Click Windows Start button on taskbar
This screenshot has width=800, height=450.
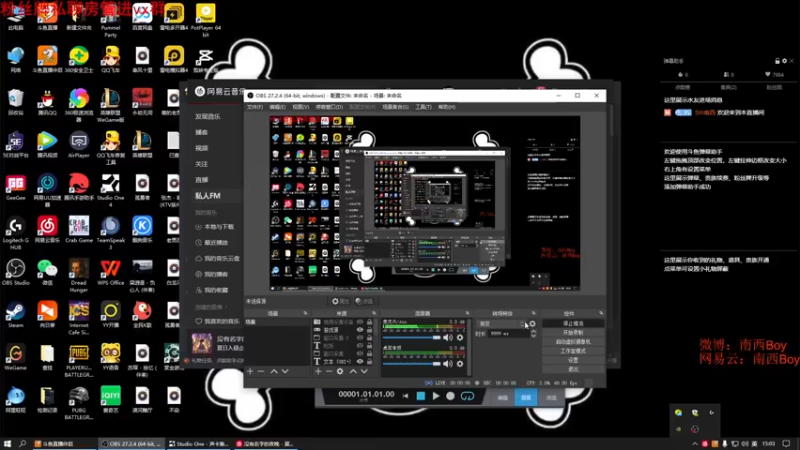[7, 444]
